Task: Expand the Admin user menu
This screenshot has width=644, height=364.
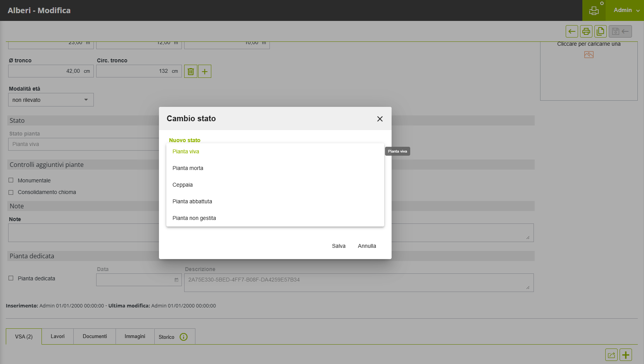Action: tap(626, 10)
